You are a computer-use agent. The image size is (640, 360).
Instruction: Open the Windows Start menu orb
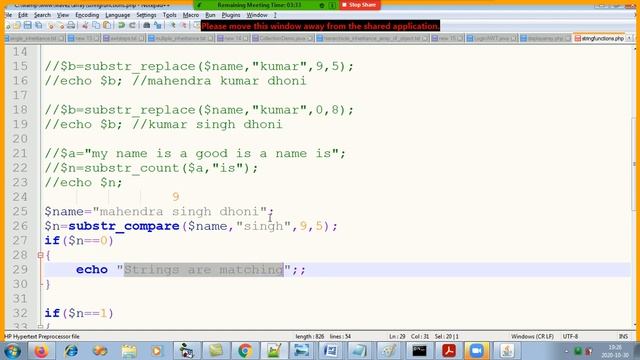tap(12, 351)
